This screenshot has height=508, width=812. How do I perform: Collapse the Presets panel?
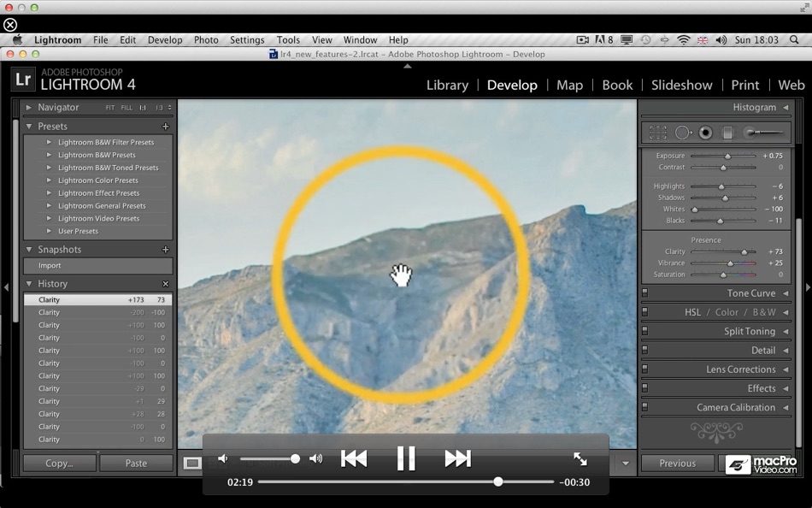[x=28, y=126]
